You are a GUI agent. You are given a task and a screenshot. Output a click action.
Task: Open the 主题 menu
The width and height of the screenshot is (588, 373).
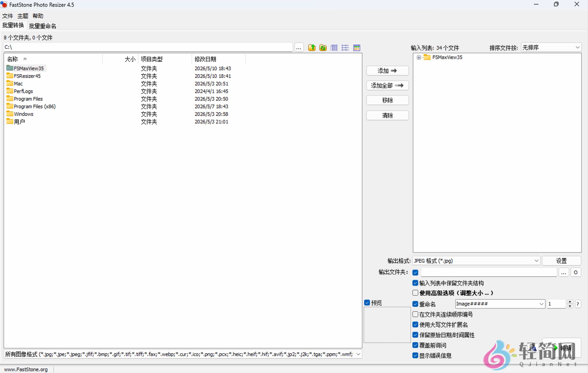point(23,16)
